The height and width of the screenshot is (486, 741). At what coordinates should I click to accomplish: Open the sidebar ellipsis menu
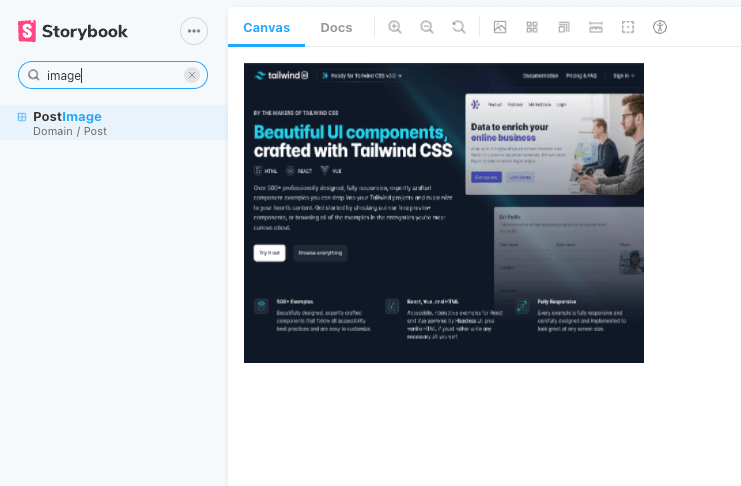pyautogui.click(x=194, y=31)
